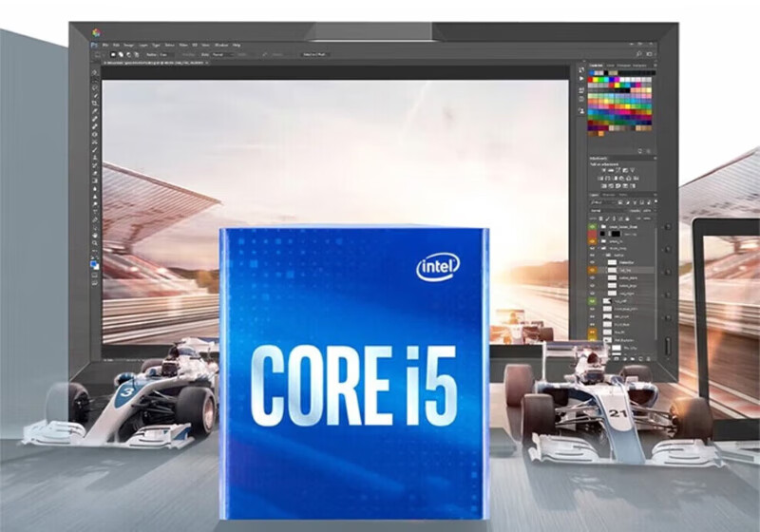
Task: Open the workspace switcher icon next to the search icon
Action: click(x=650, y=54)
